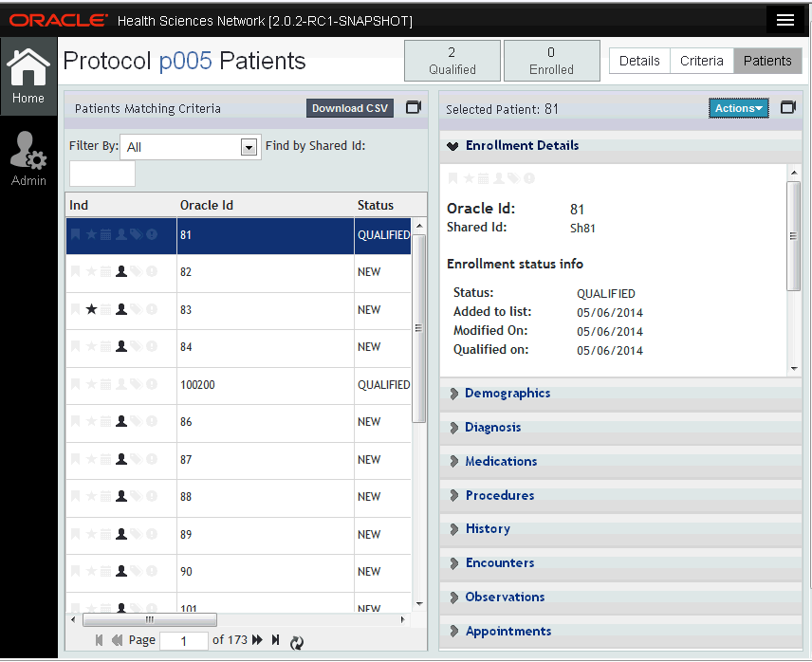This screenshot has height=662, width=812.
Task: Expand the Medications section
Action: click(454, 462)
